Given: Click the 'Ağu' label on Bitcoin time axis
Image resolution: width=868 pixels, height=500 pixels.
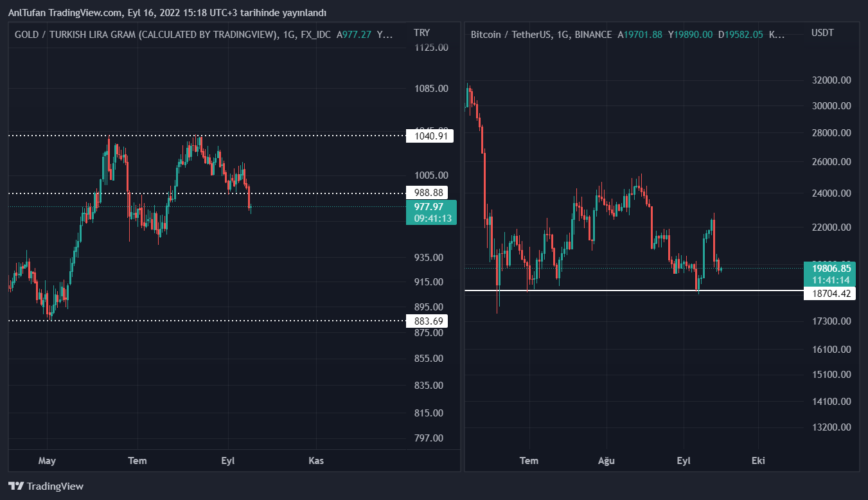Looking at the screenshot, I should click(x=607, y=460).
